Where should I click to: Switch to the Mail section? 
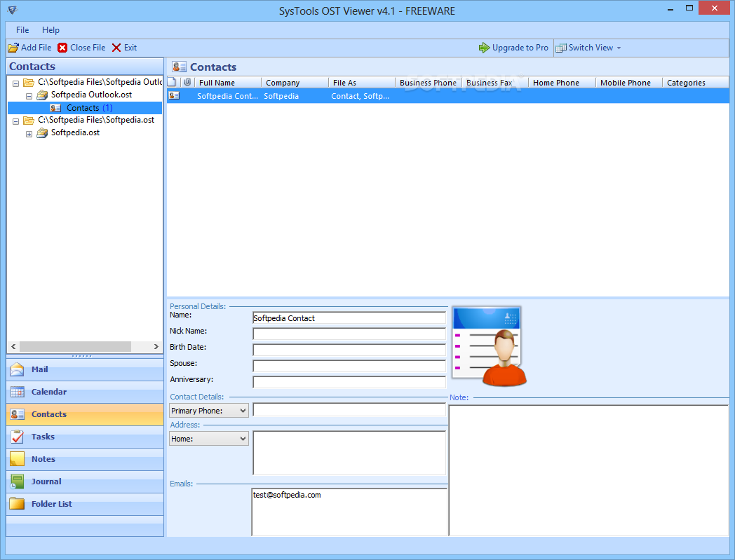[85, 369]
